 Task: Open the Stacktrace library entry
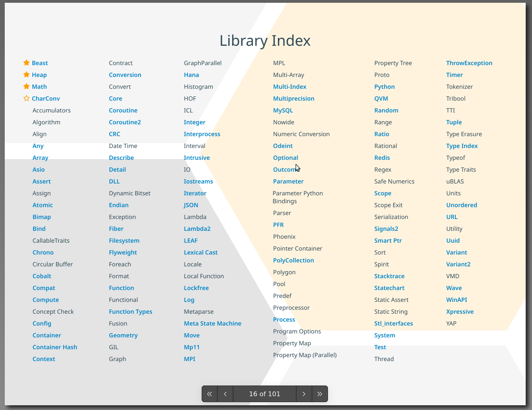(x=390, y=276)
